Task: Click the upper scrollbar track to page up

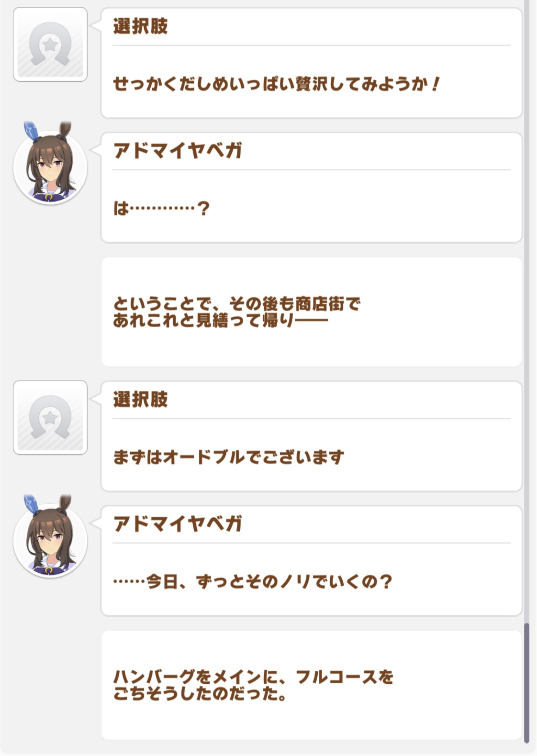Action: [526, 287]
